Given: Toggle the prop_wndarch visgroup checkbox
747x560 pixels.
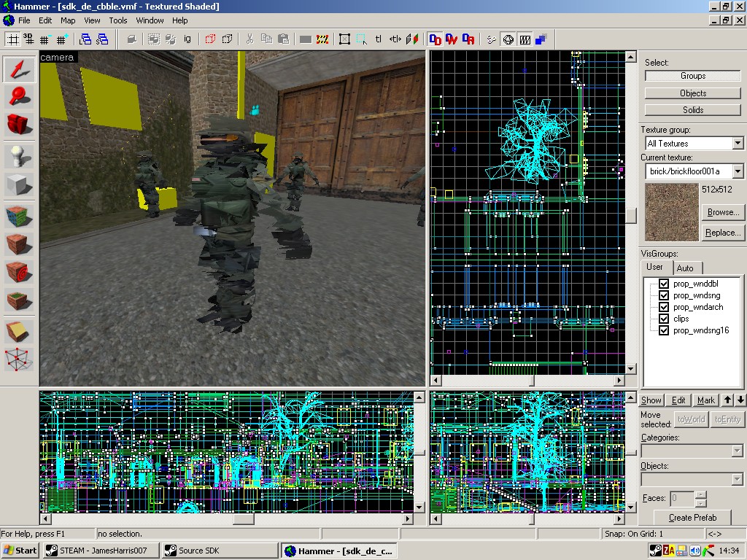Looking at the screenshot, I should [664, 307].
